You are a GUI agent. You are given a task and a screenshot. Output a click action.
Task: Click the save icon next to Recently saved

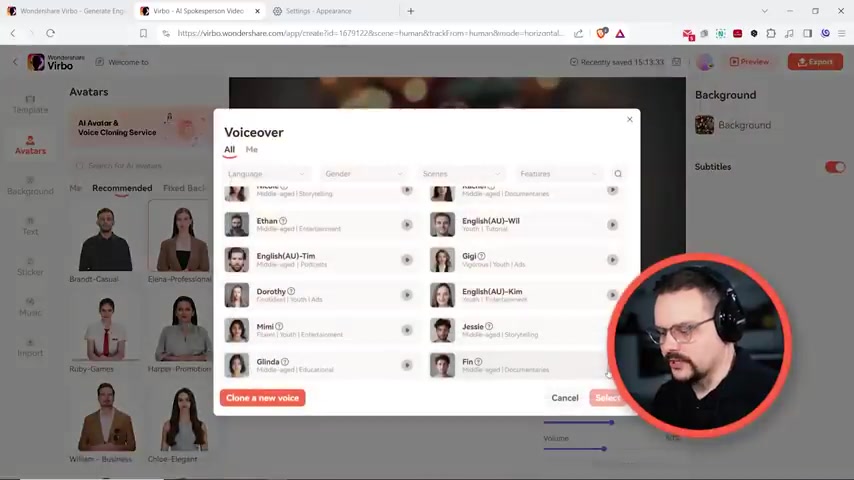coord(676,62)
